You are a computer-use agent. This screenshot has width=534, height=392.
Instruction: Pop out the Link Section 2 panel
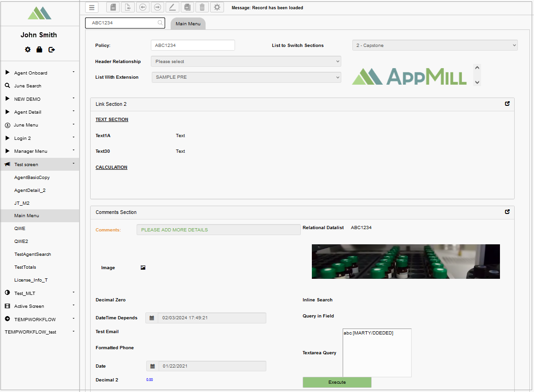[507, 104]
